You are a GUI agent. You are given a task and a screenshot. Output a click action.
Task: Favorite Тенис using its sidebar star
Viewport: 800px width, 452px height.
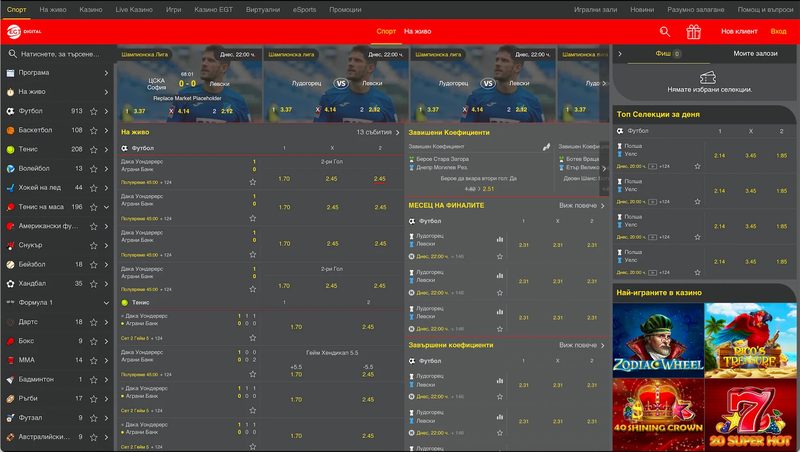coord(93,149)
